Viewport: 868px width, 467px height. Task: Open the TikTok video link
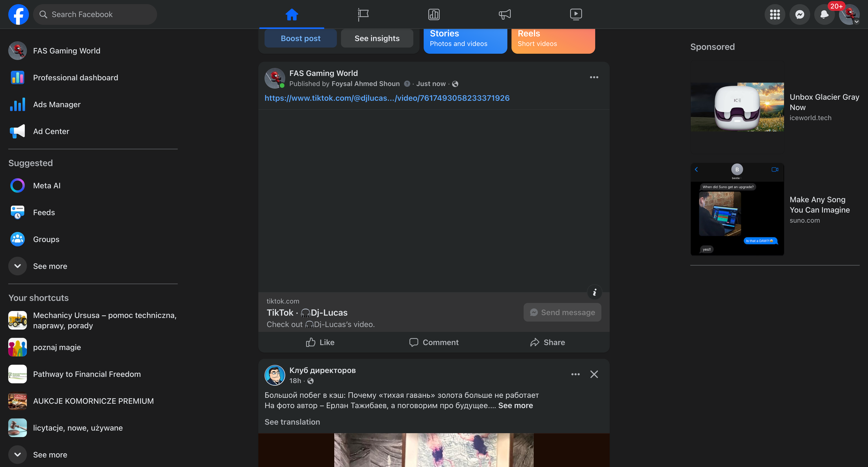[x=387, y=98]
